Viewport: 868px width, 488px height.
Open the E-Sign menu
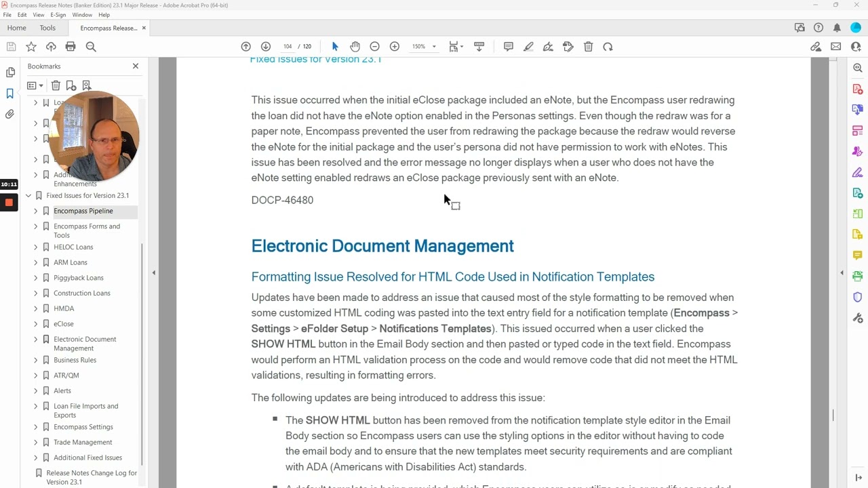[x=58, y=15]
